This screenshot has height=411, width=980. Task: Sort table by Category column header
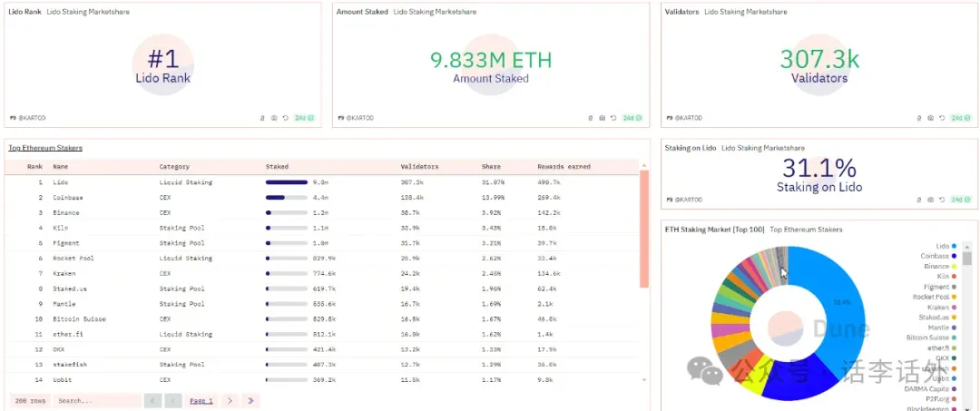pos(174,167)
